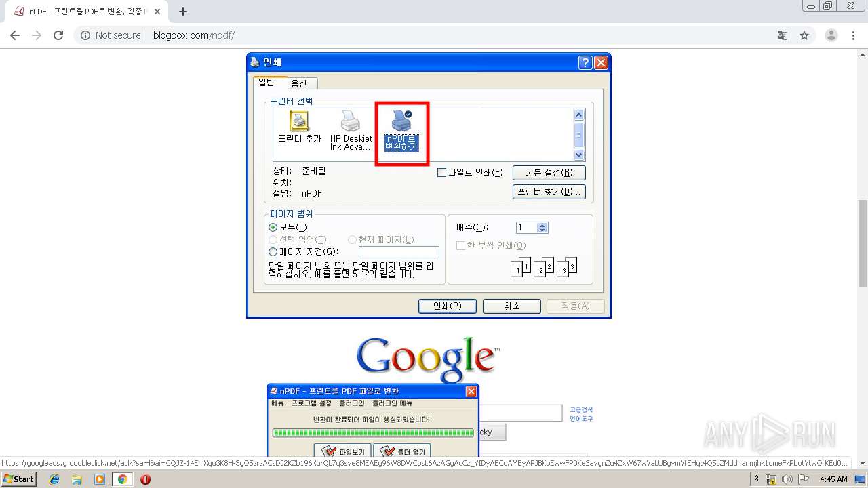Bookmark this page with the star
The width and height of the screenshot is (868, 488).
tap(804, 35)
